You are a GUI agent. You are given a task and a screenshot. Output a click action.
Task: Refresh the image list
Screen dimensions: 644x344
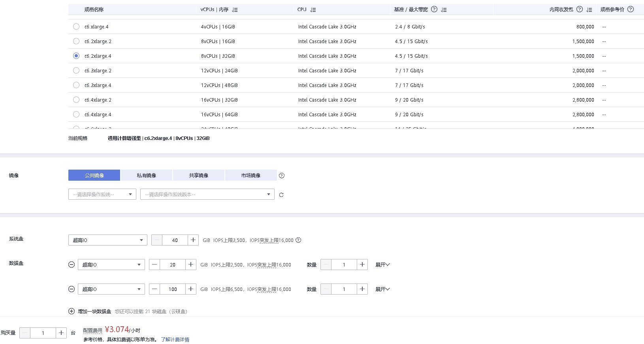[x=281, y=195]
